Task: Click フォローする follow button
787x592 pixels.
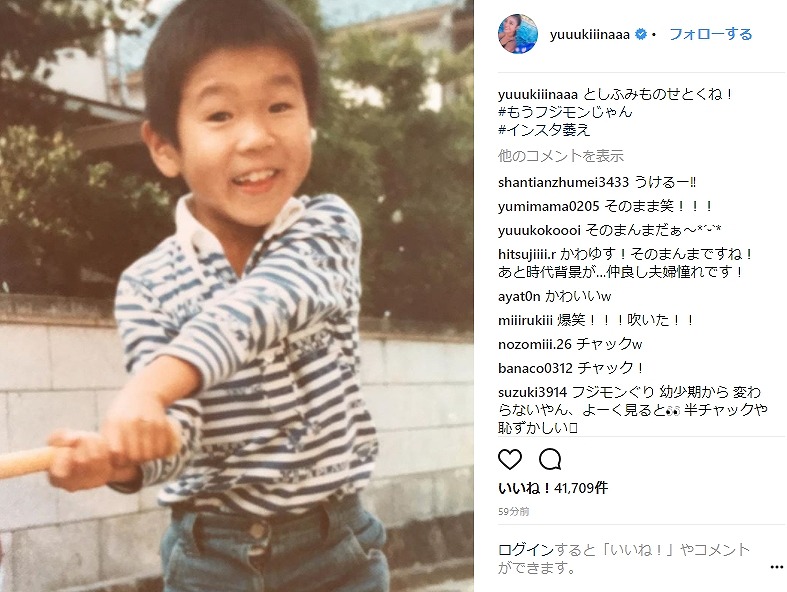Action: pos(711,34)
